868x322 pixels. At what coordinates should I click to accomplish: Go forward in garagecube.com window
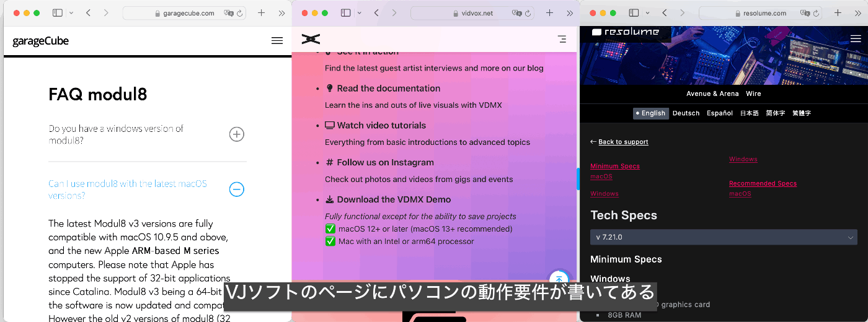click(106, 12)
